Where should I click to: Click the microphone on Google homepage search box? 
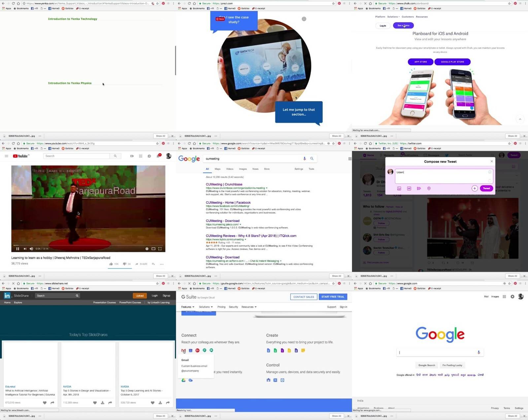(479, 352)
